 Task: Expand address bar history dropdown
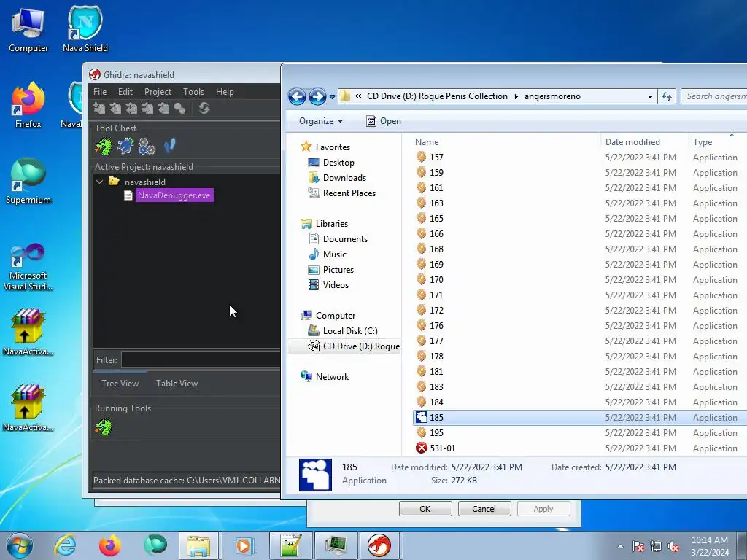650,96
